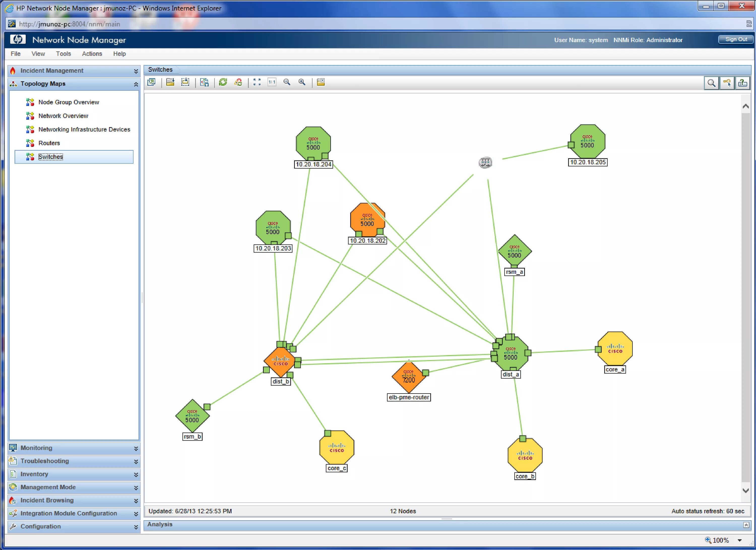The image size is (756, 550).
Task: Collapse the Topology Maps panel
Action: 136,84
